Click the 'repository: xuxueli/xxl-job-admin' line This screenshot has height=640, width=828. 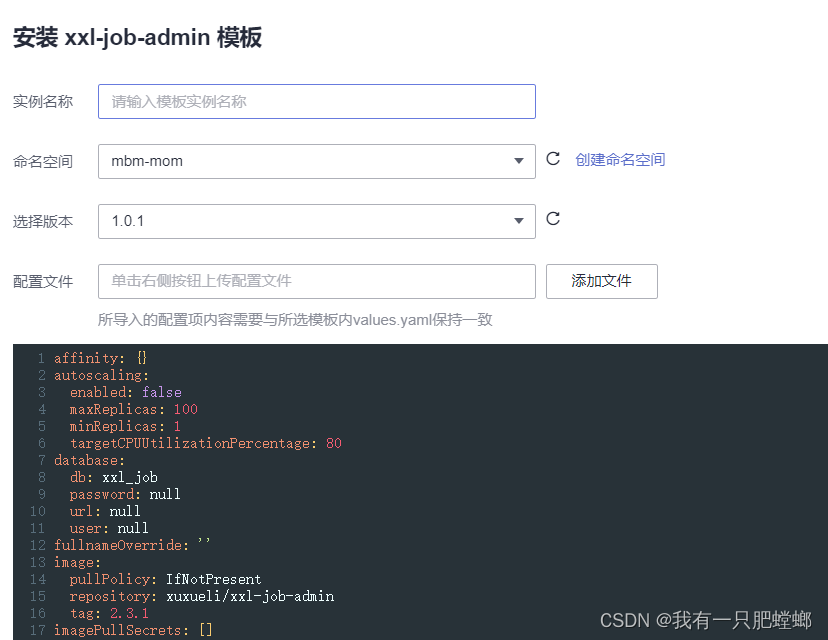point(202,596)
